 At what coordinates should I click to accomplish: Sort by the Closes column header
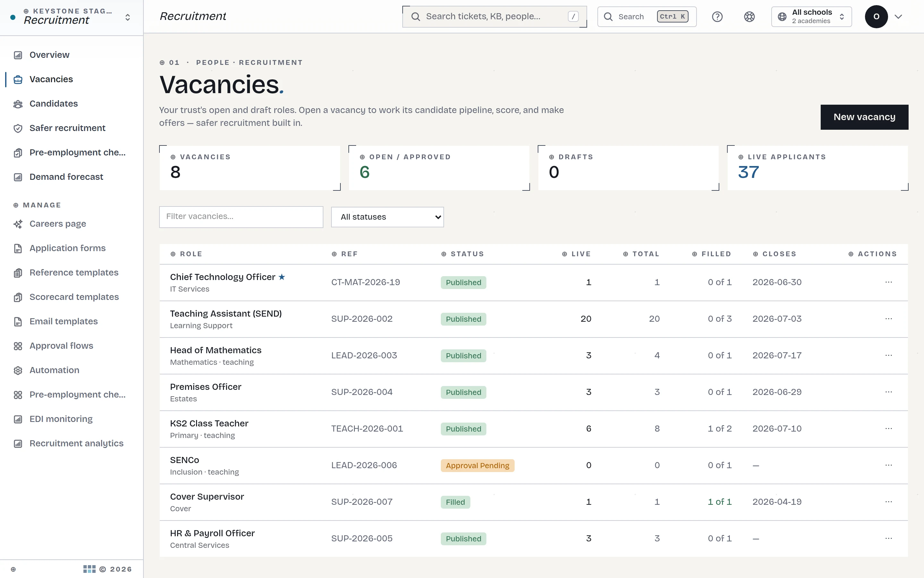point(775,254)
